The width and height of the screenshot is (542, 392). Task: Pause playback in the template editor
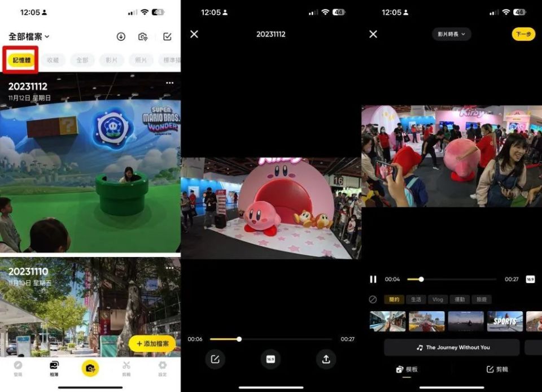click(373, 279)
